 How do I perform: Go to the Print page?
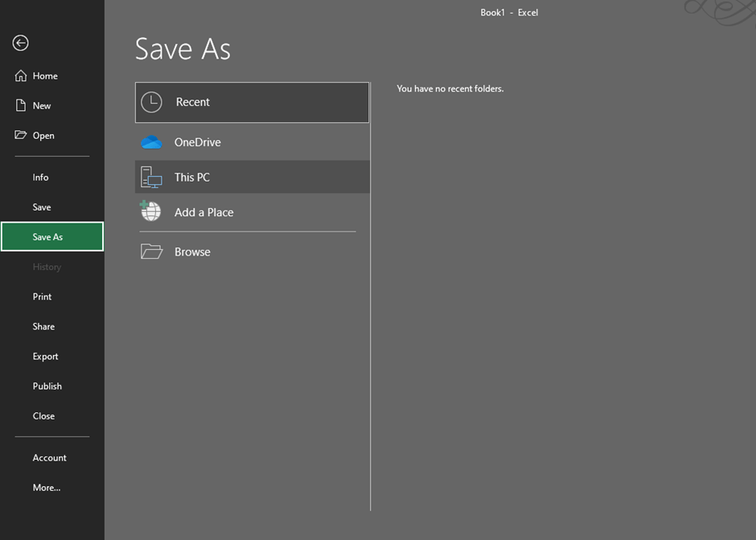(x=42, y=297)
